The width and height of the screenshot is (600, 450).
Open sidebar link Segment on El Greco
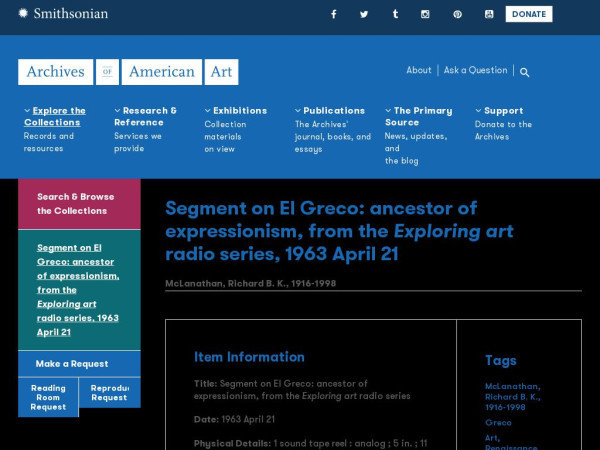point(78,290)
